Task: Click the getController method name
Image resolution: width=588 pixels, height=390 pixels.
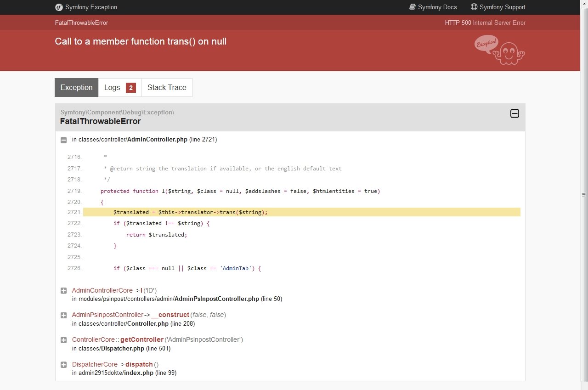Action: (x=142, y=340)
